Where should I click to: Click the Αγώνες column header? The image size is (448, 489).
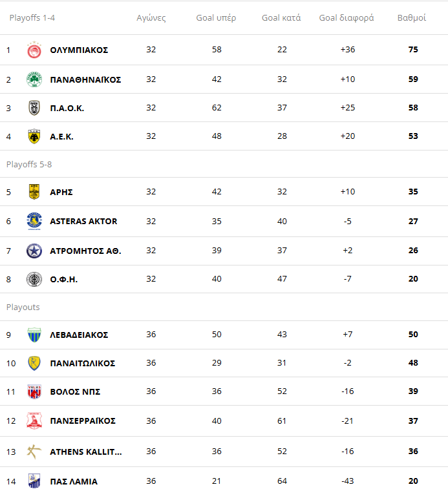click(151, 18)
